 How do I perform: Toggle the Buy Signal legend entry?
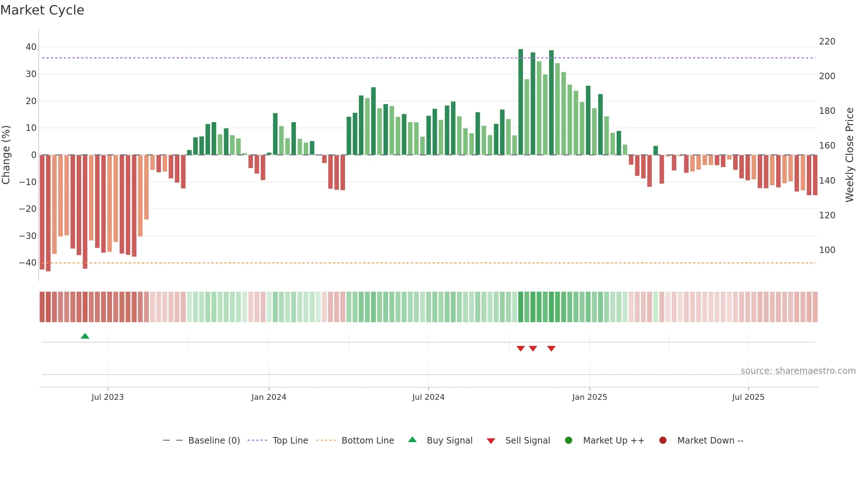[x=440, y=440]
